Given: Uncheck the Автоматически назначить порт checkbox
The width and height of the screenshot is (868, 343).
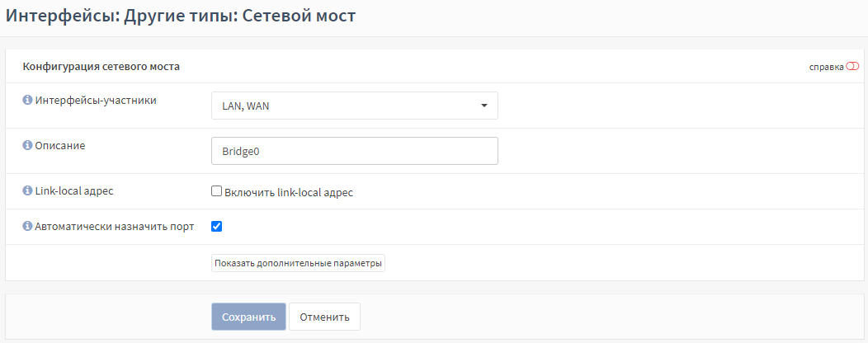Looking at the screenshot, I should [216, 226].
